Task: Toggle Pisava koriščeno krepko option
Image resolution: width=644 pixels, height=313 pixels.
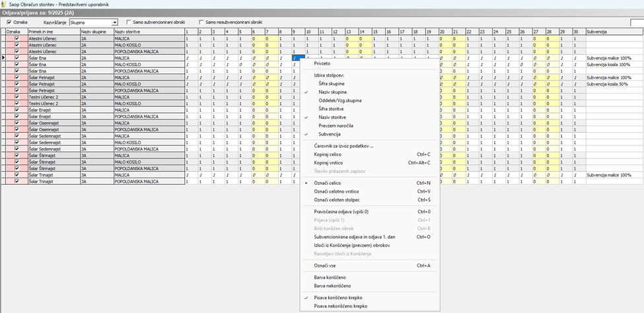Action: [338, 298]
